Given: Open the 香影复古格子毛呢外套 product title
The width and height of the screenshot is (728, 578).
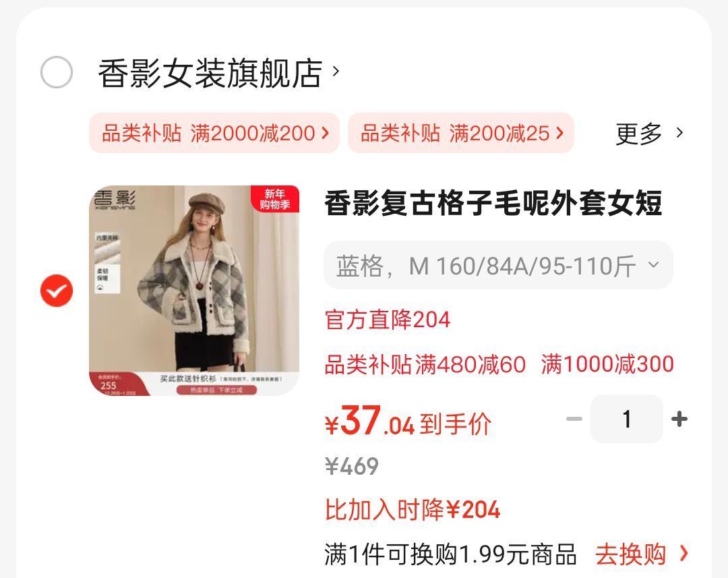Looking at the screenshot, I should [x=493, y=204].
